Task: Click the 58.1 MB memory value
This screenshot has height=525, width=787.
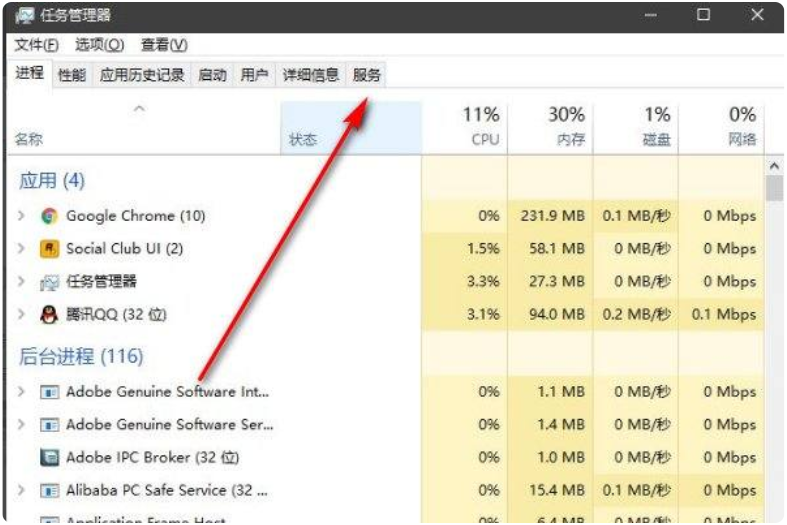Action: click(557, 248)
